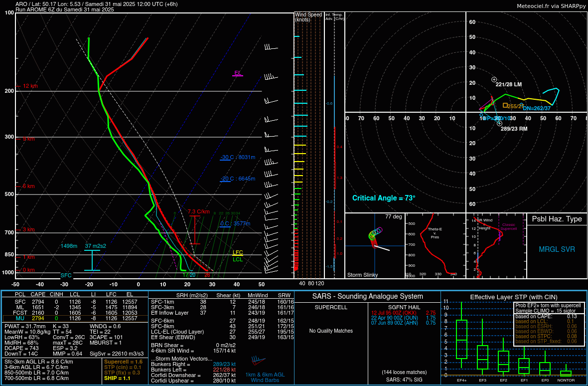Click the Psbl Haz. Type panel header
Screen dimensions: 588x386
[x=557, y=219]
